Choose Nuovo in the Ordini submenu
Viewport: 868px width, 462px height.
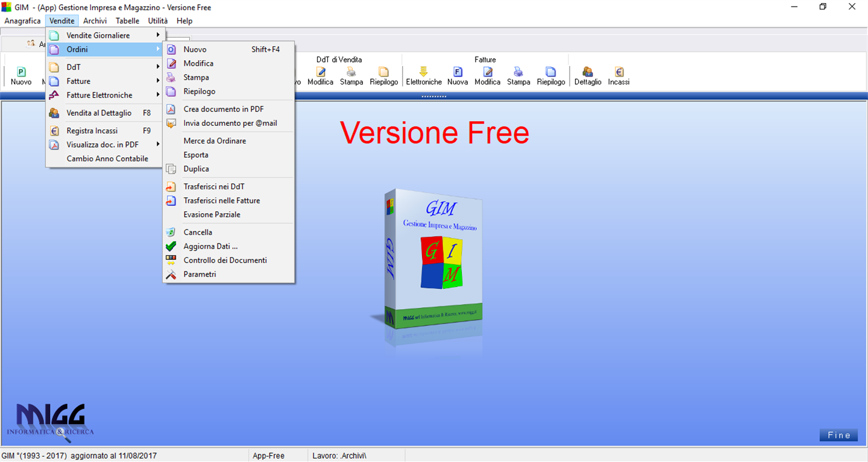tap(228, 49)
